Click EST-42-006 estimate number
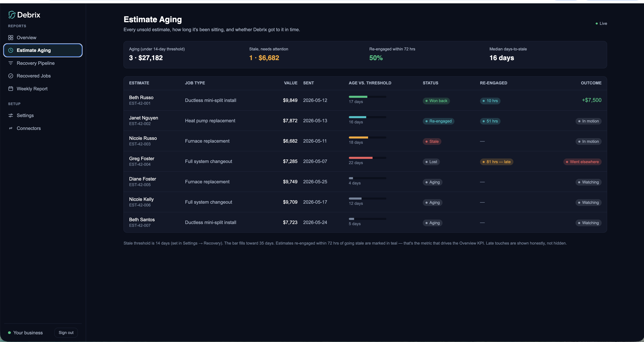Image resolution: width=644 pixels, height=342 pixels. [x=140, y=205]
